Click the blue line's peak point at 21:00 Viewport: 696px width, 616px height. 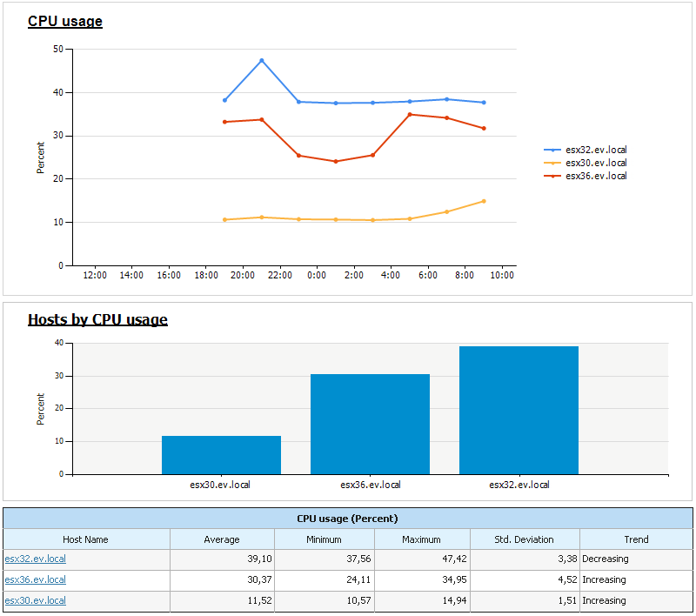point(262,60)
